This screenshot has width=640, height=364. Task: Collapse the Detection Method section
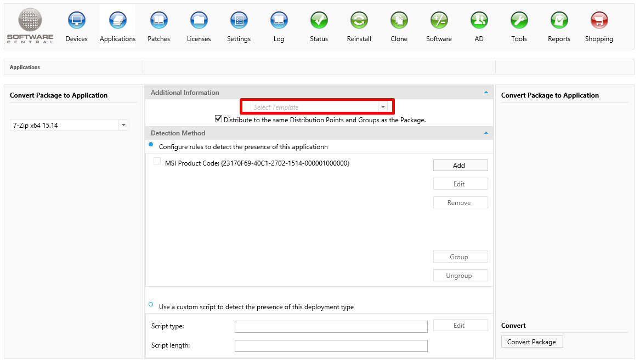pyautogui.click(x=486, y=133)
